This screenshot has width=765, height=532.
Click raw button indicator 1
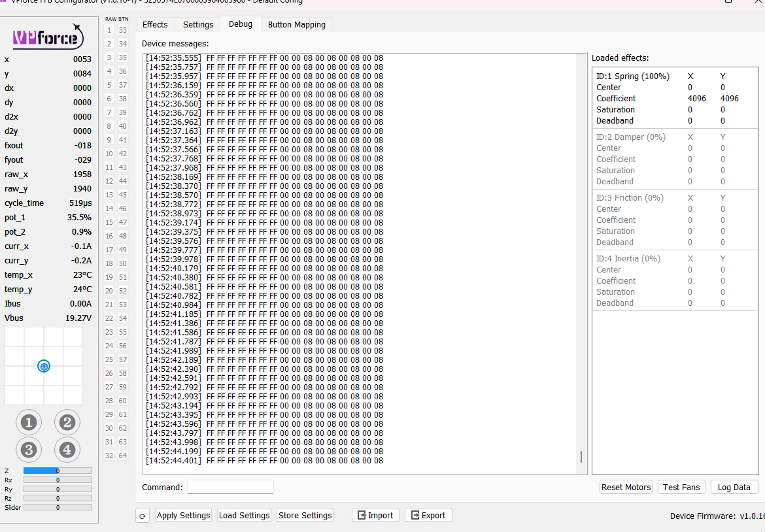(x=109, y=30)
